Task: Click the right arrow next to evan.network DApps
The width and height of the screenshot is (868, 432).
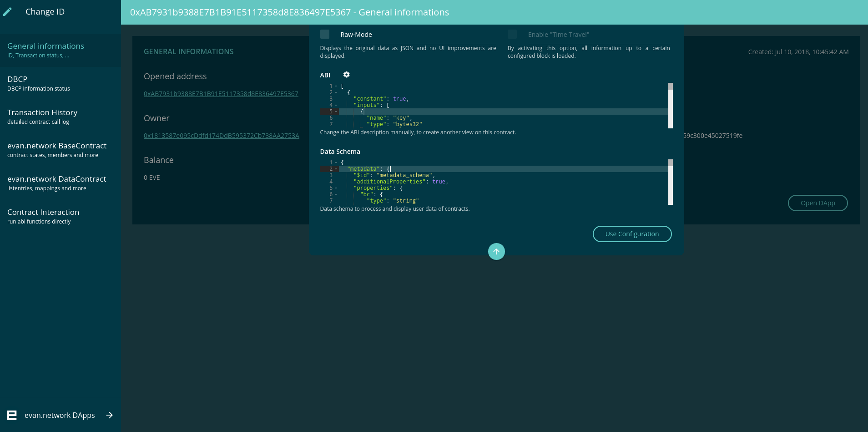Action: coord(109,415)
